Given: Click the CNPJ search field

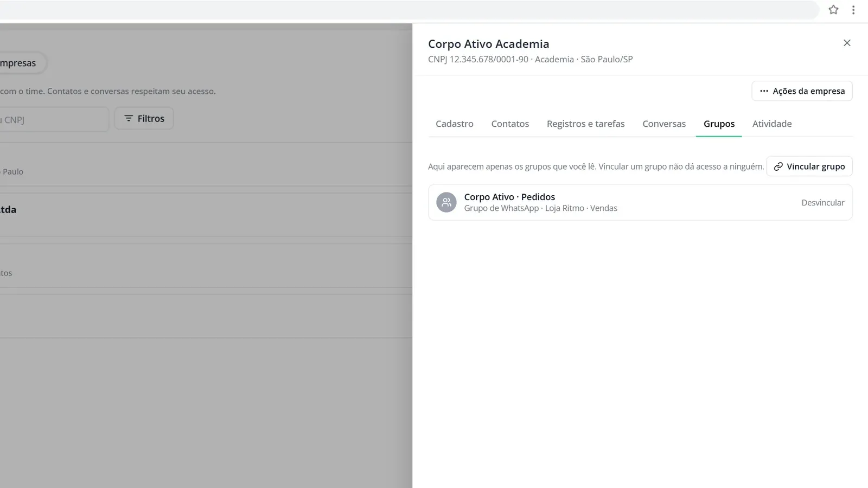Looking at the screenshot, I should tap(54, 119).
